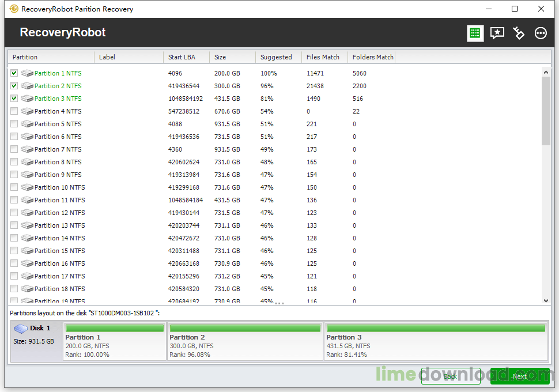This screenshot has width=559, height=392.
Task: Select Partition 3 block in disk layout
Action: [436, 342]
